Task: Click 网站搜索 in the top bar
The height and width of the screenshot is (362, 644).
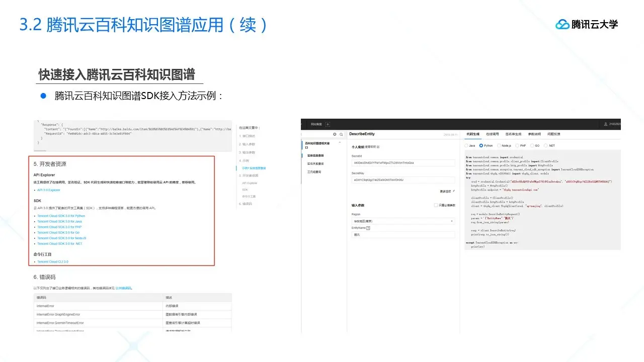Action: [316, 124]
